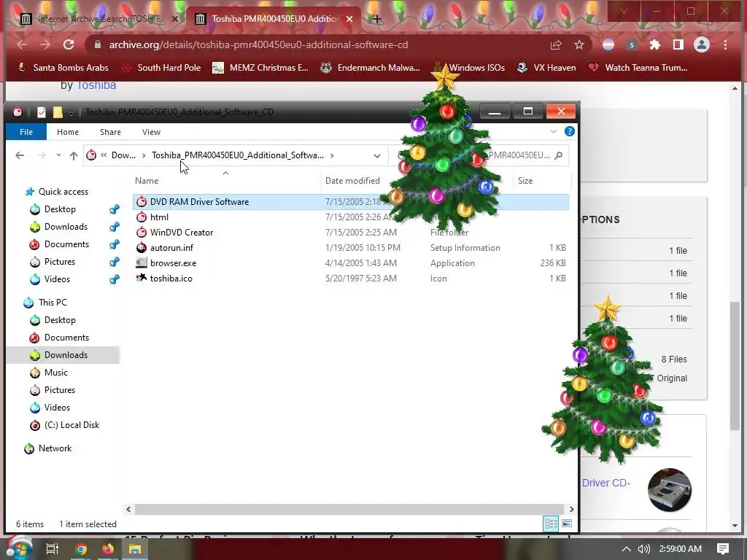Open the Share ribbon tab

click(x=110, y=132)
